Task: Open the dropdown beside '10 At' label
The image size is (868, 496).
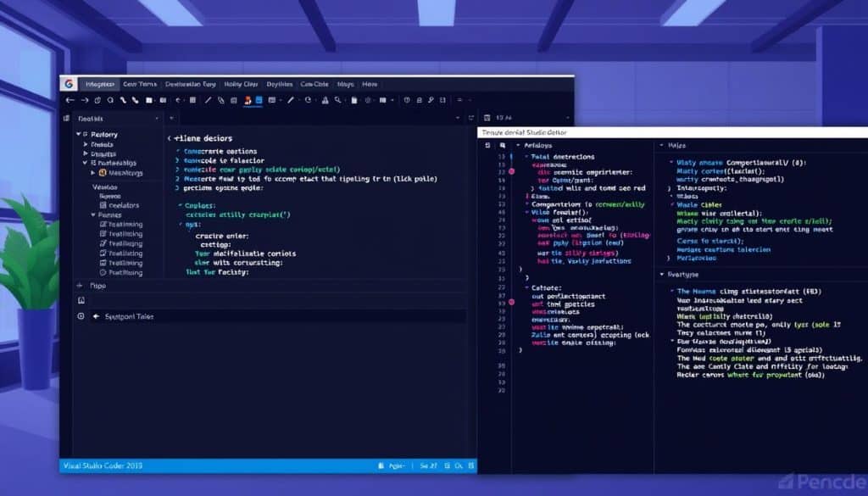Action: coord(567,118)
